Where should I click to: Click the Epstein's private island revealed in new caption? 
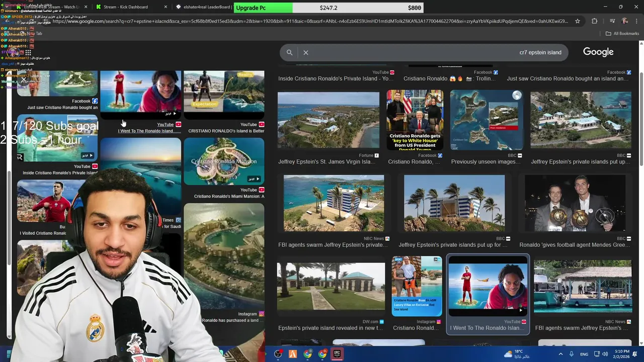[x=331, y=328]
